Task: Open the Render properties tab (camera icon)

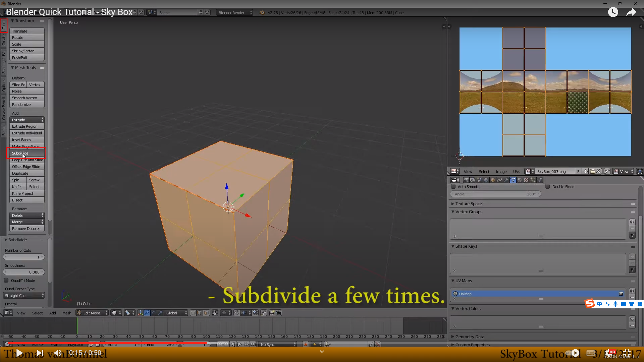Action: [x=466, y=180]
